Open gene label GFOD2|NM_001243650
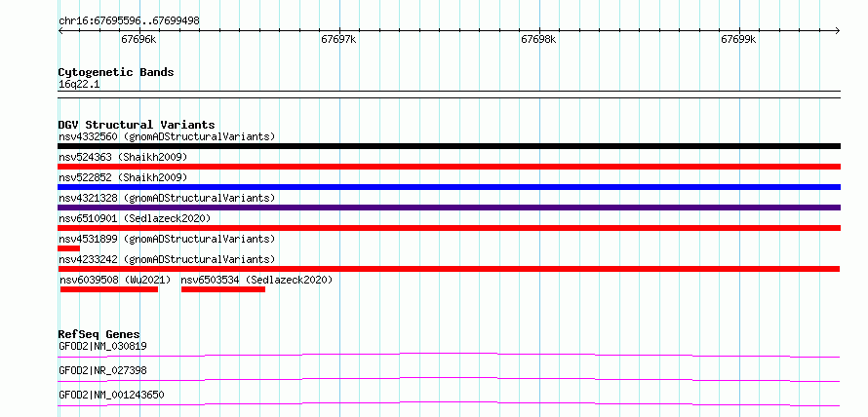The width and height of the screenshot is (868, 417). coord(111,395)
